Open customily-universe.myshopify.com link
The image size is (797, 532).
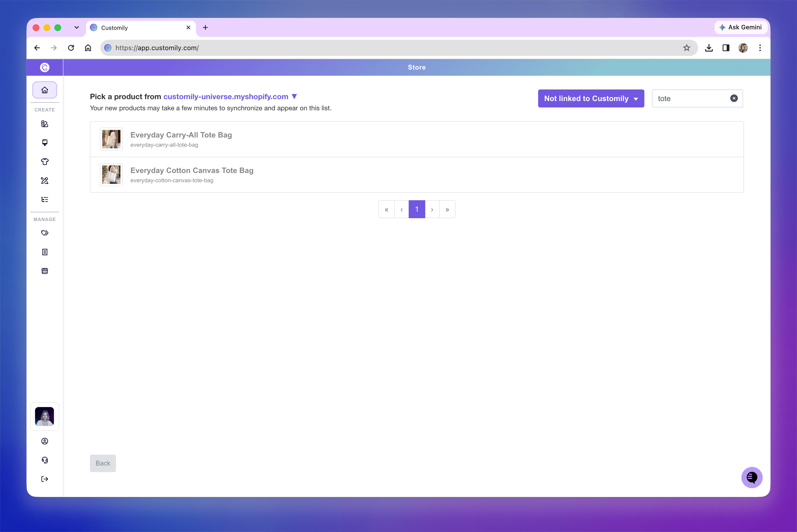point(226,97)
